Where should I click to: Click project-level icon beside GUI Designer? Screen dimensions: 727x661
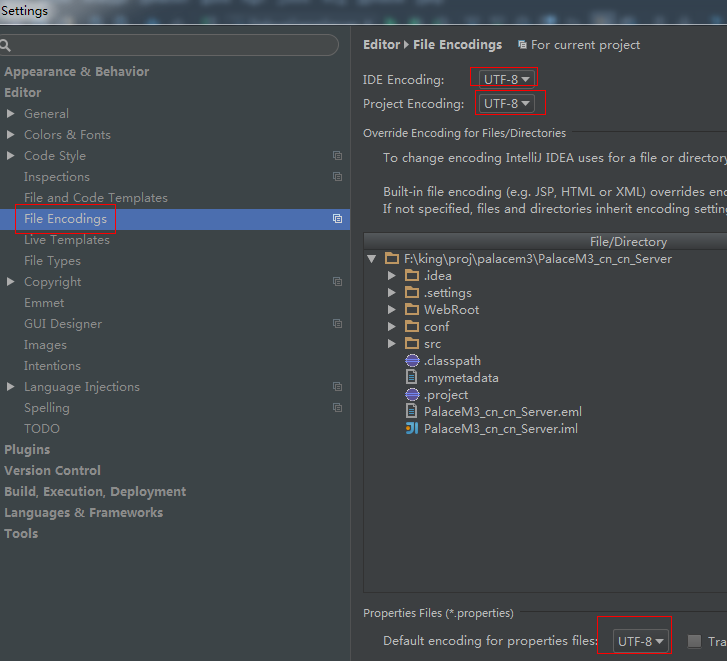pos(338,324)
